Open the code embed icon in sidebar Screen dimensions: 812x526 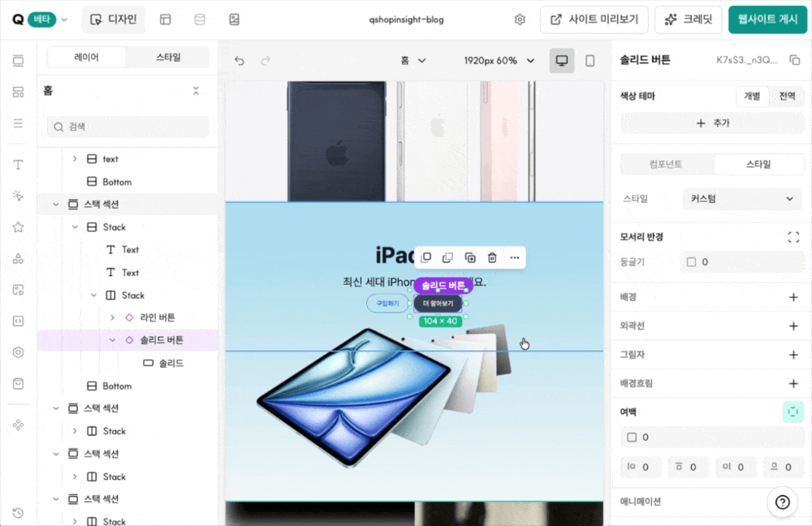pos(18,321)
